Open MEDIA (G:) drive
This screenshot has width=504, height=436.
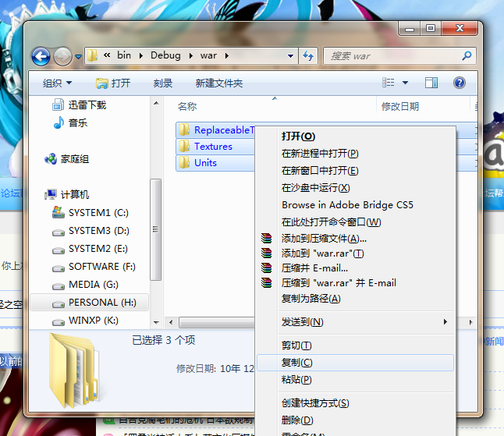tap(85, 285)
